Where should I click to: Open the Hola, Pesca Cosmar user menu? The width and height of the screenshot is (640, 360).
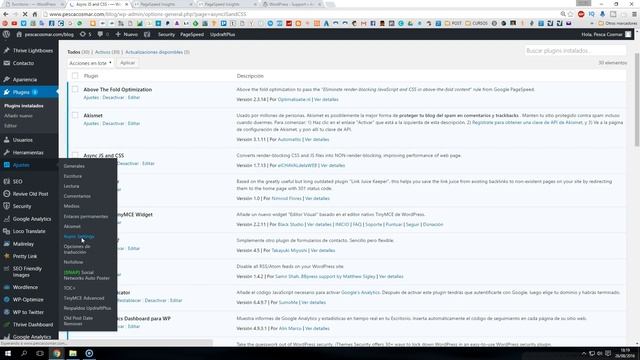tap(606, 34)
